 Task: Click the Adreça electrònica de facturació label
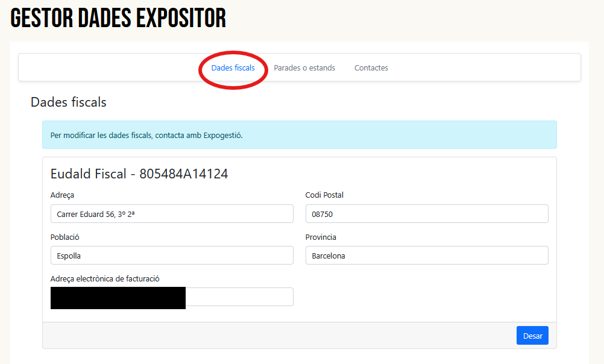(105, 278)
